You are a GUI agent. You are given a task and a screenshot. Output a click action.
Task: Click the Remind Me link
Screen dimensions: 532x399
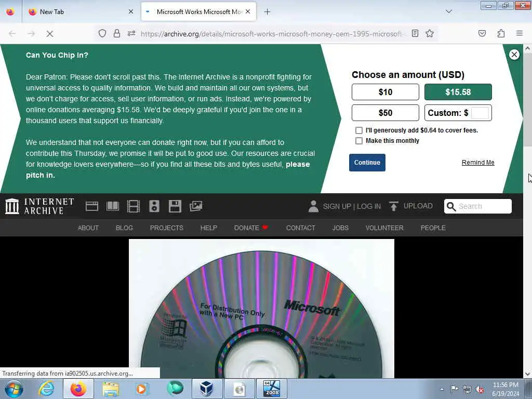(x=478, y=163)
